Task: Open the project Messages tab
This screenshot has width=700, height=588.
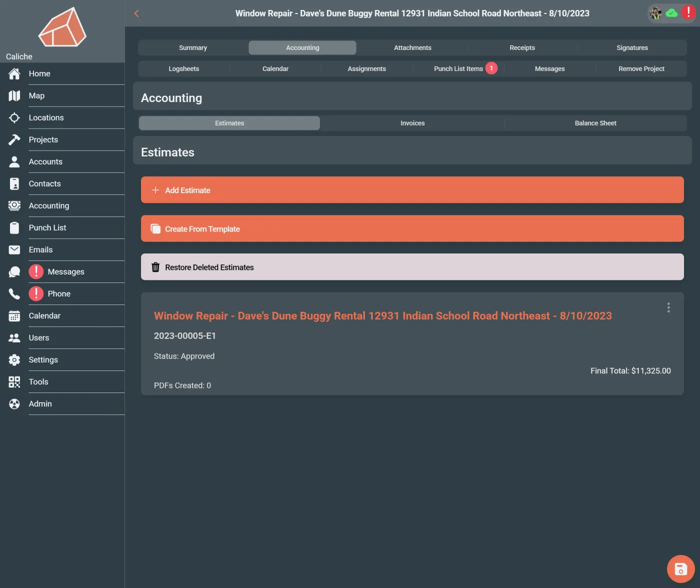Action: click(550, 68)
